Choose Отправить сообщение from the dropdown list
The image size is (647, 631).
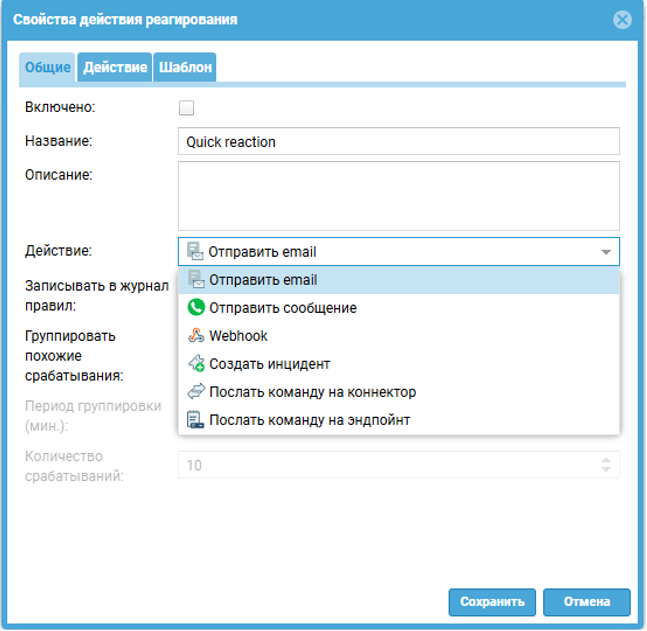tap(283, 308)
